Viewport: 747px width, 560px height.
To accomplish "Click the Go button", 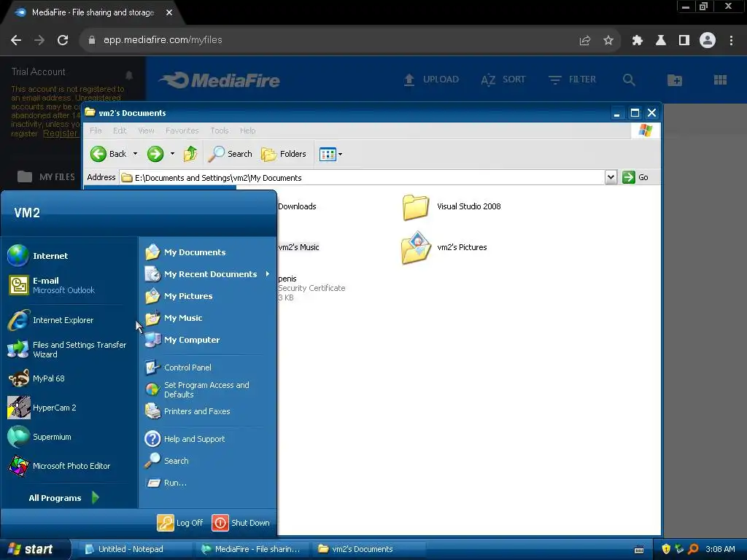I will 635,177.
